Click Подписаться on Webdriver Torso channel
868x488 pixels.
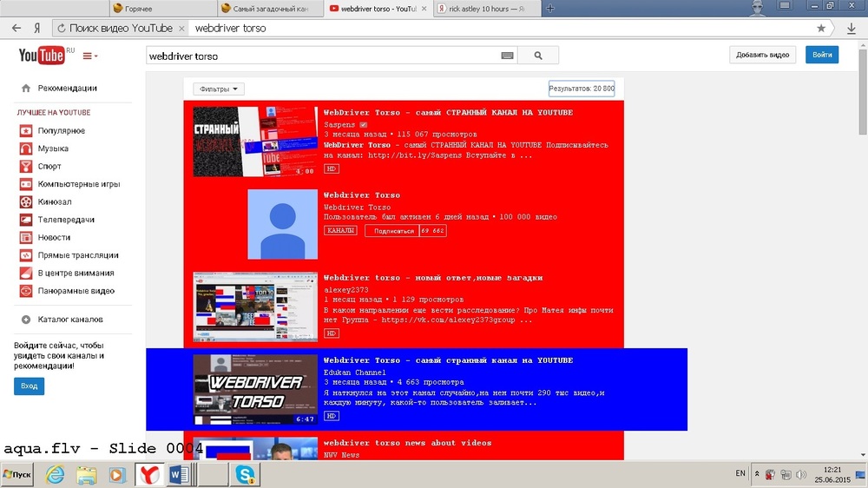[x=393, y=231]
